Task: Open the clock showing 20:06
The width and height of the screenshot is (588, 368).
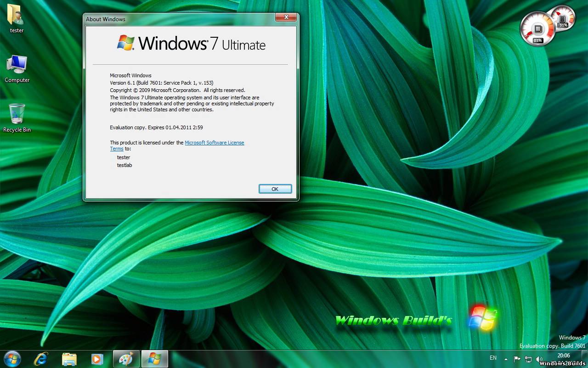Action: click(x=563, y=356)
